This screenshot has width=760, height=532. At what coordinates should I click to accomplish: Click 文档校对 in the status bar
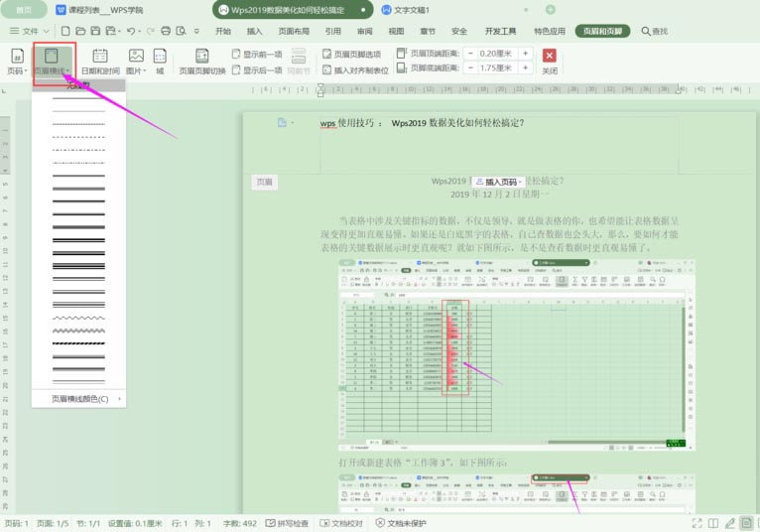[341, 523]
